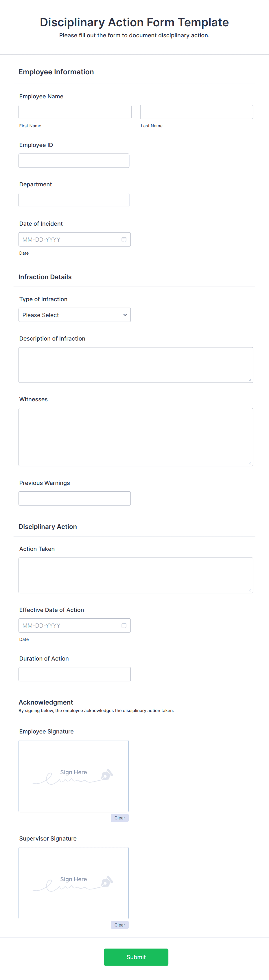Screen dimensions: 269x980
Task: Click the Department input field
Action: [x=74, y=200]
